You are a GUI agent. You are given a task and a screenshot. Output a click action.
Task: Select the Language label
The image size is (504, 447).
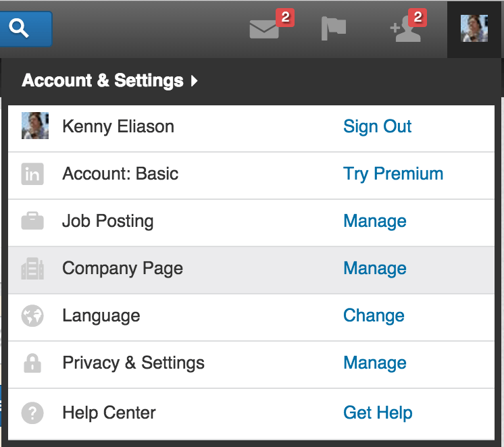(x=101, y=316)
